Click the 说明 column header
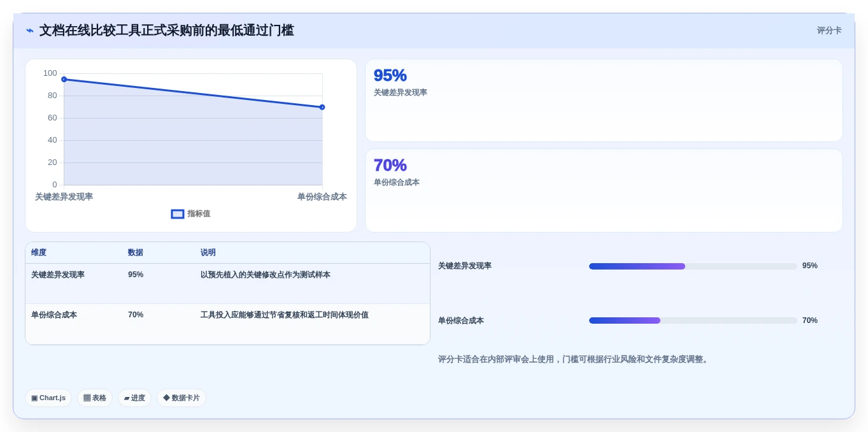The width and height of the screenshot is (868, 432). pyautogui.click(x=208, y=252)
